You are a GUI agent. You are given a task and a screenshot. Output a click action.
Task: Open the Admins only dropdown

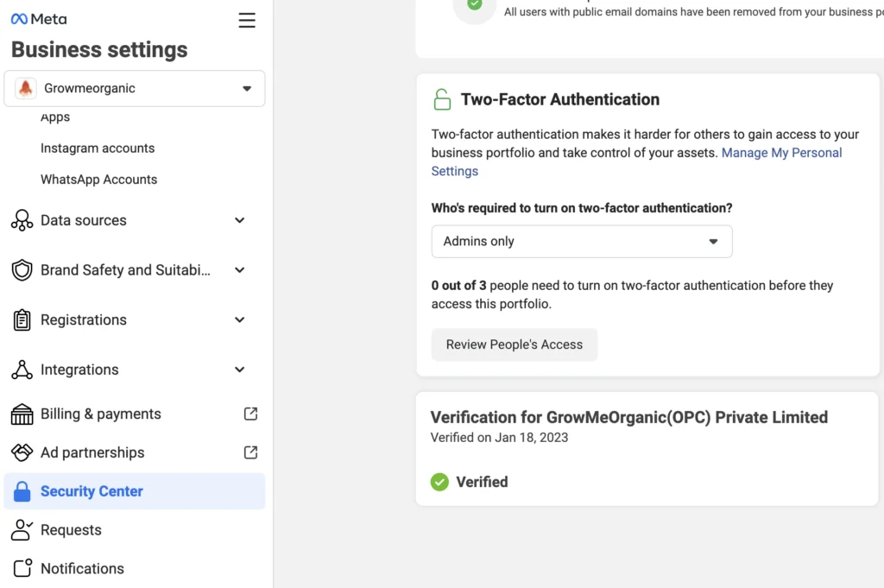582,241
